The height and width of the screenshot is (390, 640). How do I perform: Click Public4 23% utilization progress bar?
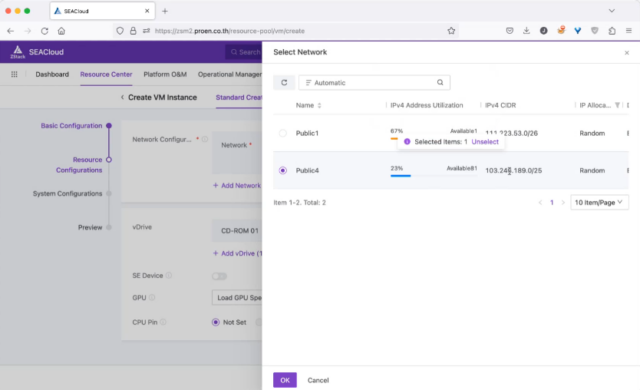click(434, 176)
